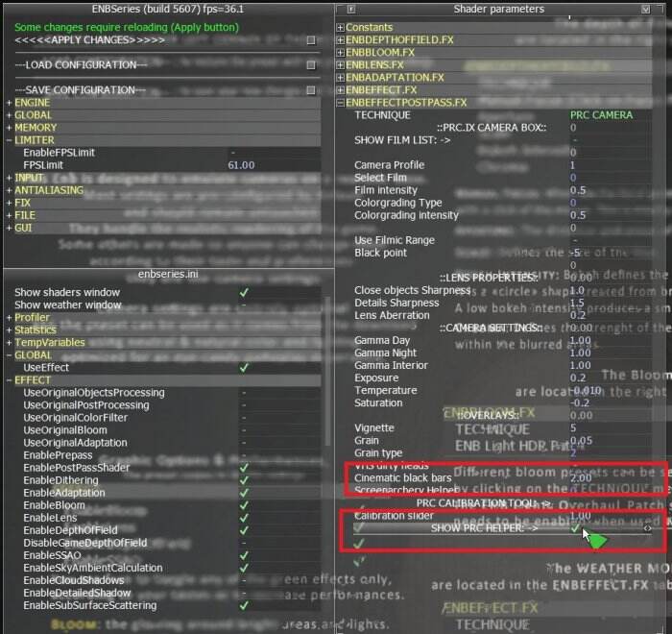Expand the ENBLENS.FX node
The image size is (672, 634).
tap(340, 64)
